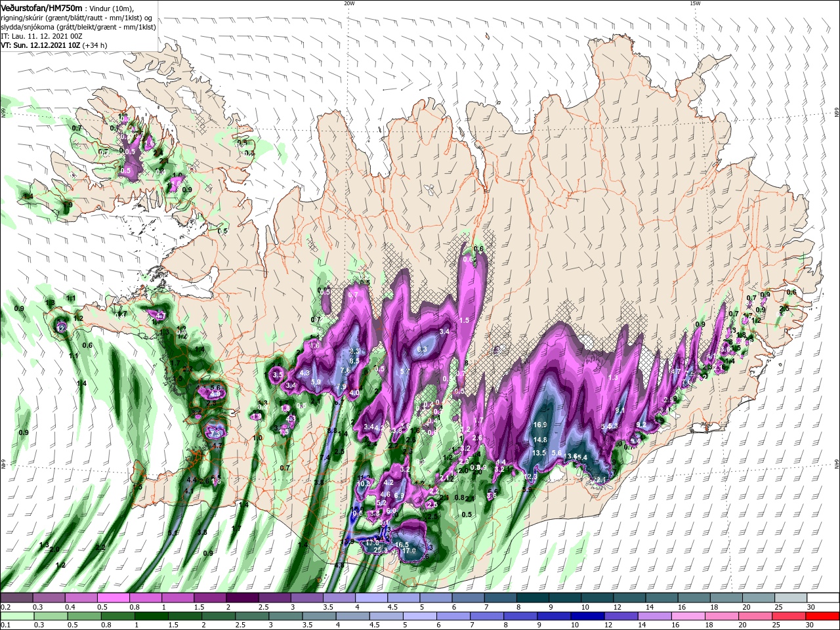Click the 13.5 precipitation value on map
The height and width of the screenshot is (630, 840).
(539, 453)
